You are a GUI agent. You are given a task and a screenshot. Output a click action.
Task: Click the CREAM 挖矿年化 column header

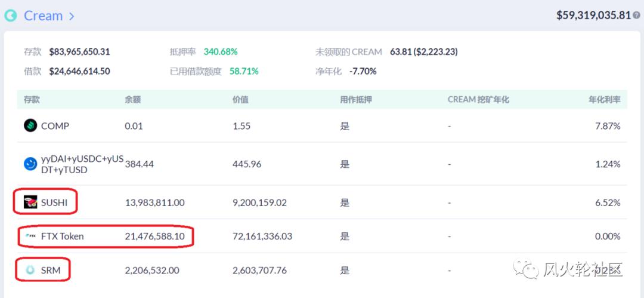pyautogui.click(x=478, y=100)
